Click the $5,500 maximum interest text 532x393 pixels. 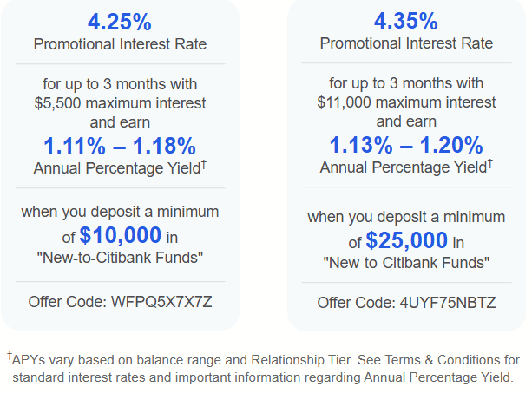point(120,103)
